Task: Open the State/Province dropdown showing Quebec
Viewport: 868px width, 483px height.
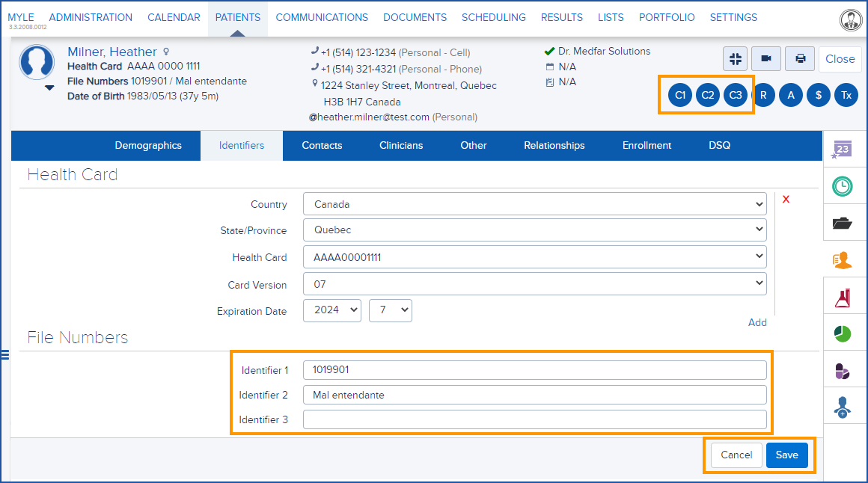Action: [x=533, y=230]
